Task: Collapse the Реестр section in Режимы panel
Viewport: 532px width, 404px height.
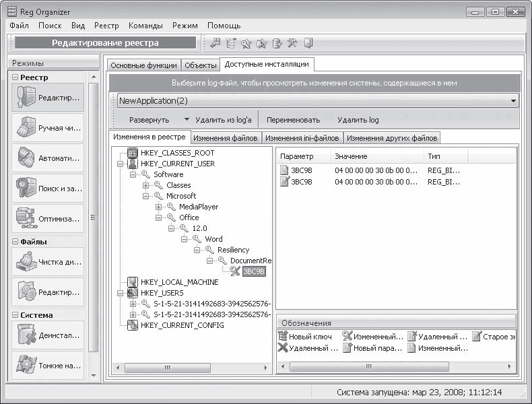Action: pyautogui.click(x=15, y=77)
